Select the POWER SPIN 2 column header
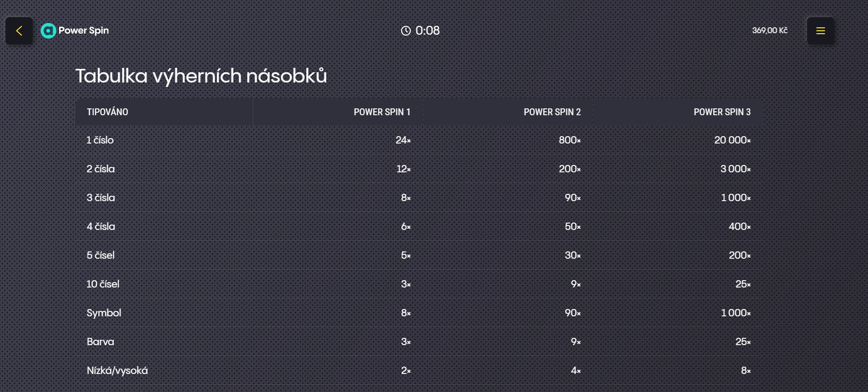This screenshot has width=868, height=392. pyautogui.click(x=552, y=112)
